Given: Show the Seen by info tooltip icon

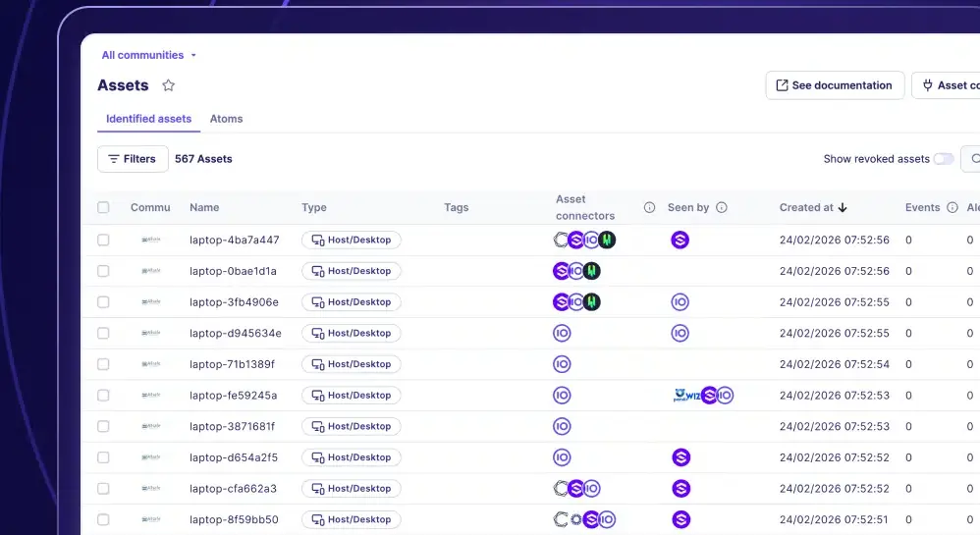Looking at the screenshot, I should tap(721, 207).
